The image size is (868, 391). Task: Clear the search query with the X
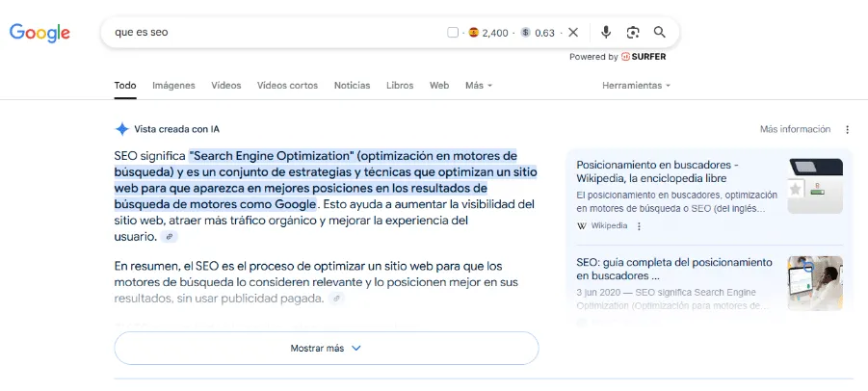tap(573, 33)
